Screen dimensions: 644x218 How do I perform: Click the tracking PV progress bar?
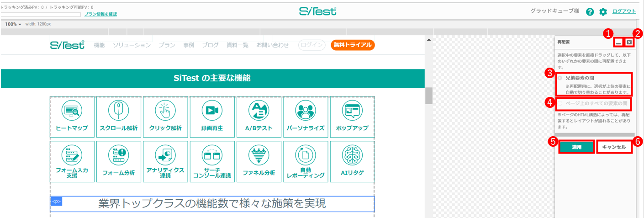point(41,14)
